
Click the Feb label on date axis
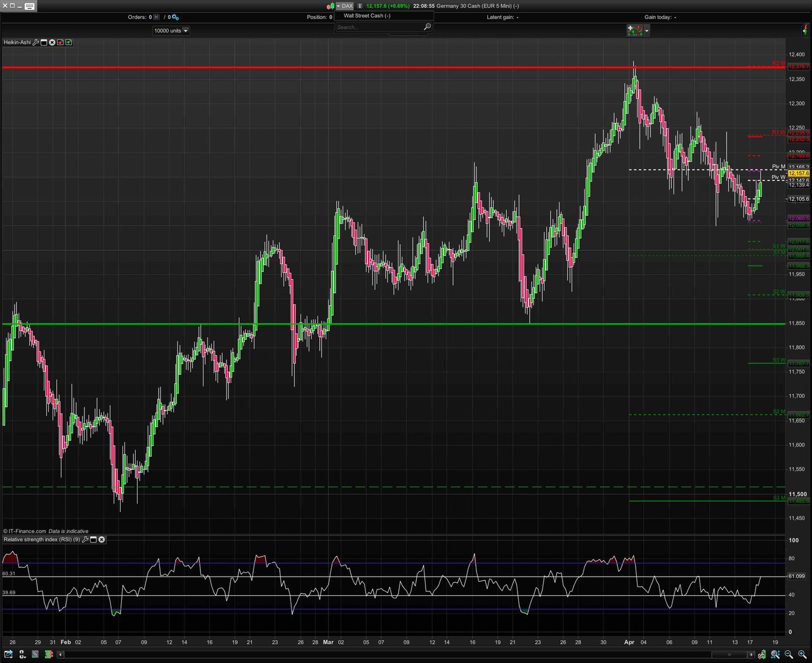tap(65, 642)
